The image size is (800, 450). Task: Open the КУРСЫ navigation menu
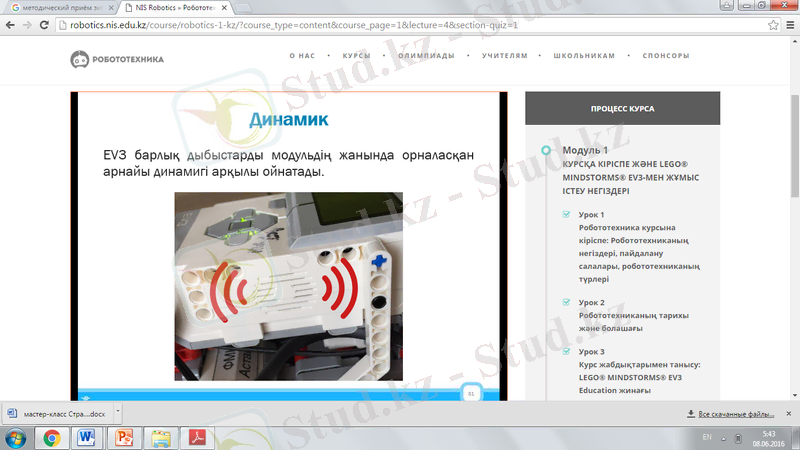click(356, 56)
